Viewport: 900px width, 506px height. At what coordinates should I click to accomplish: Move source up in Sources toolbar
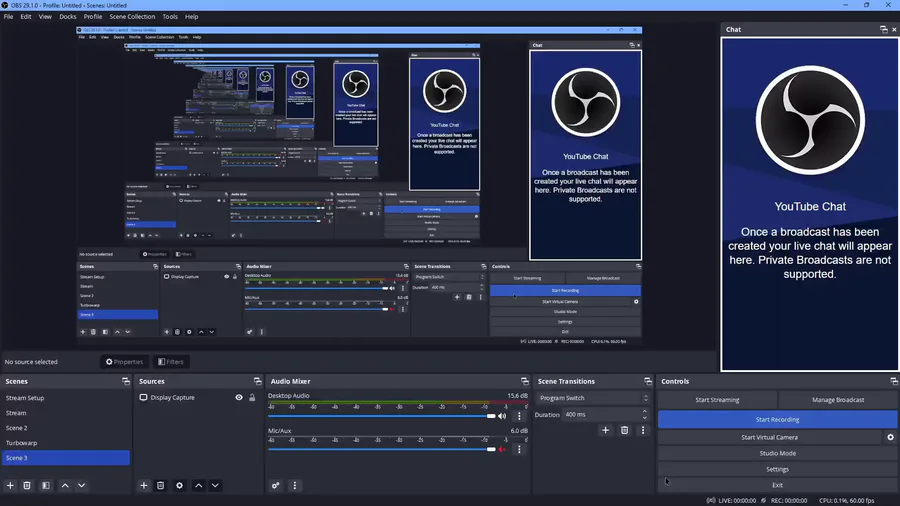(x=199, y=485)
